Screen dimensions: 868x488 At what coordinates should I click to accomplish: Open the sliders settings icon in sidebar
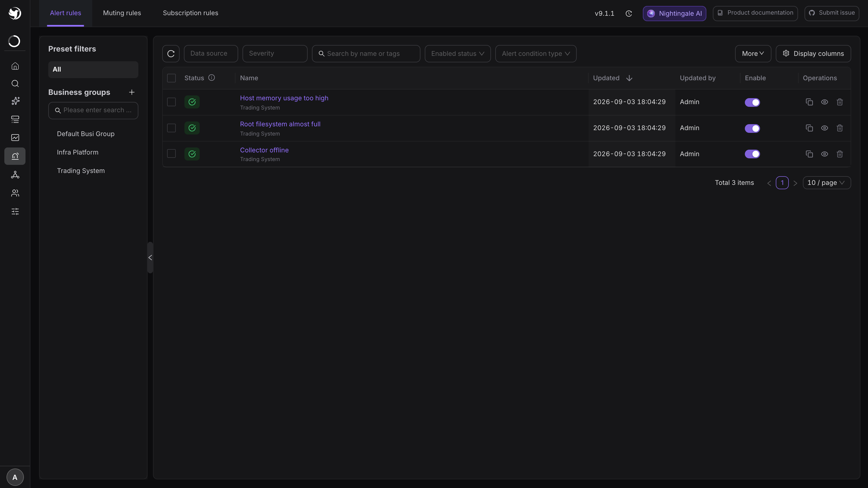click(x=15, y=211)
